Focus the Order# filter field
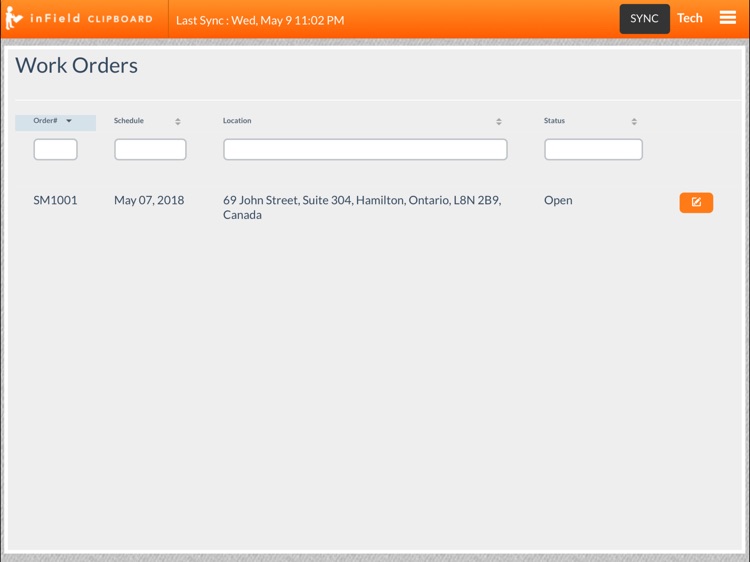Screen dimensions: 750x562 55,149
